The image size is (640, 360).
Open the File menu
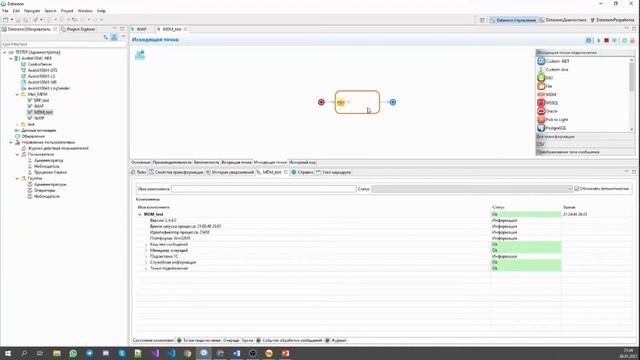tap(5, 11)
